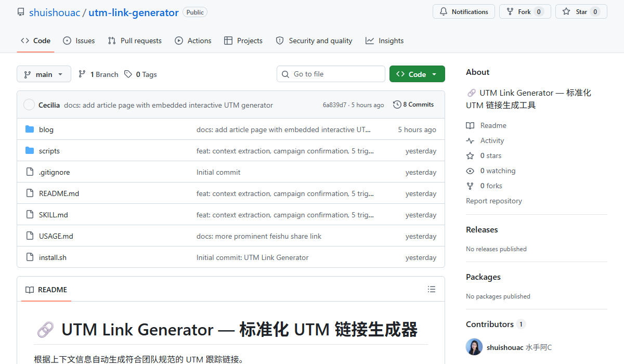Open the USAGE.md file name
Screen dimensions: 624x364
[56, 236]
